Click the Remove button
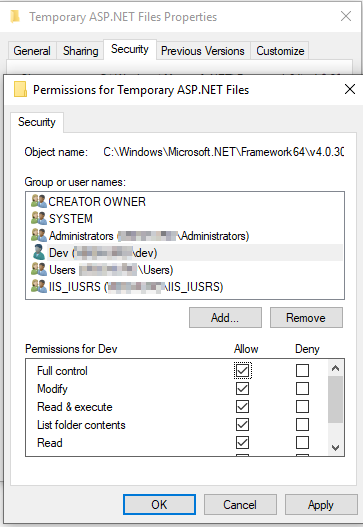Screen dimensions: 363x527 click(306, 318)
